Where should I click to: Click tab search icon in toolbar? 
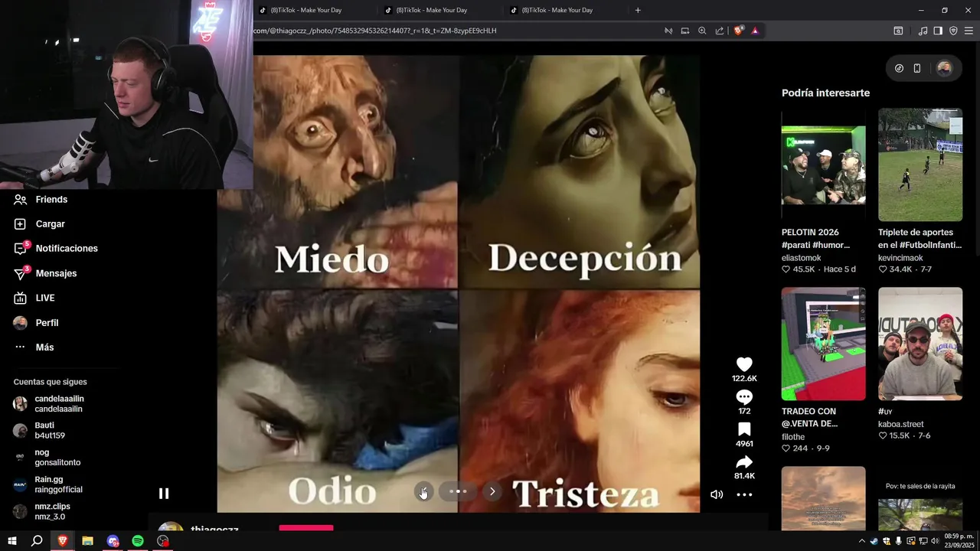tap(898, 31)
